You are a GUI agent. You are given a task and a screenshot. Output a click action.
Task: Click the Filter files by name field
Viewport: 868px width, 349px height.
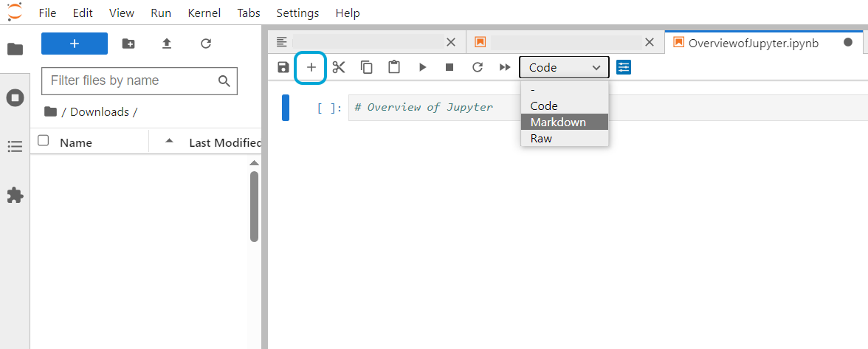click(x=129, y=80)
